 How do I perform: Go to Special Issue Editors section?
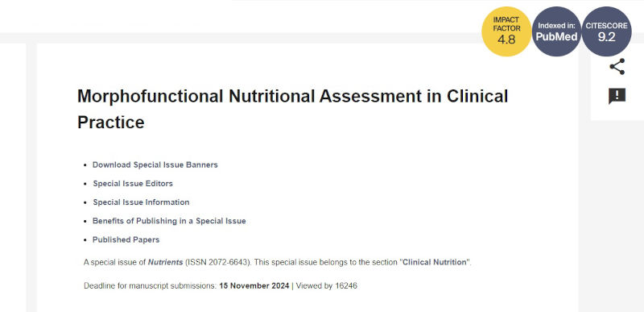click(x=133, y=184)
